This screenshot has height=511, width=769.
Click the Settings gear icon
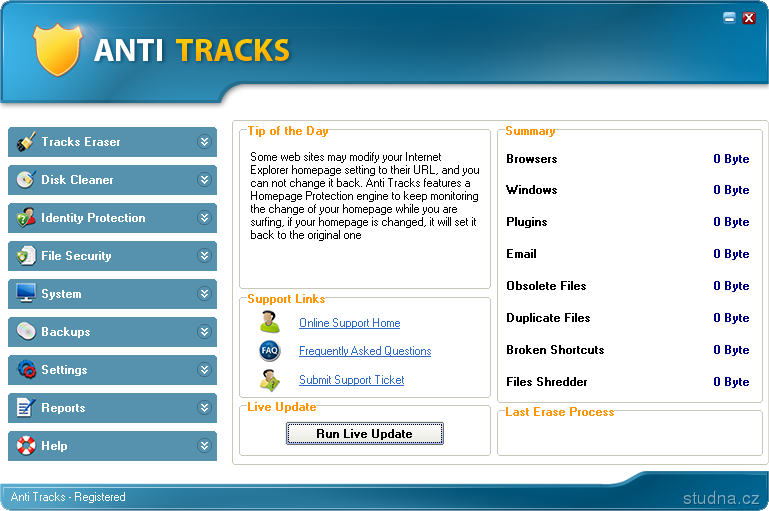pyautogui.click(x=26, y=369)
